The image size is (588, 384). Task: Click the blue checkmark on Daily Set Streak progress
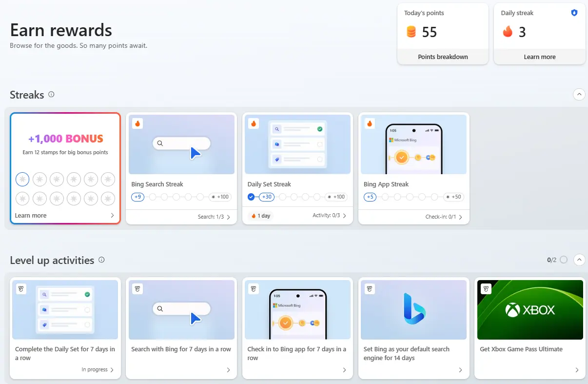(251, 197)
